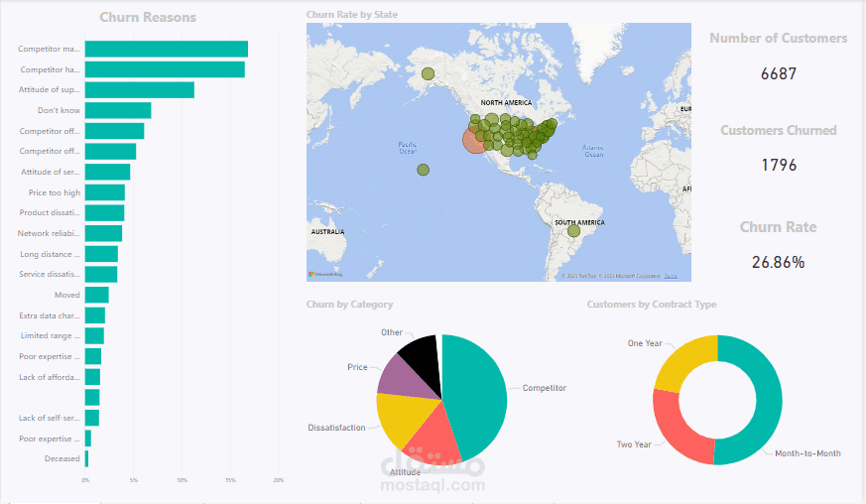
Task: Select the 1796 churned value
Action: tap(779, 165)
